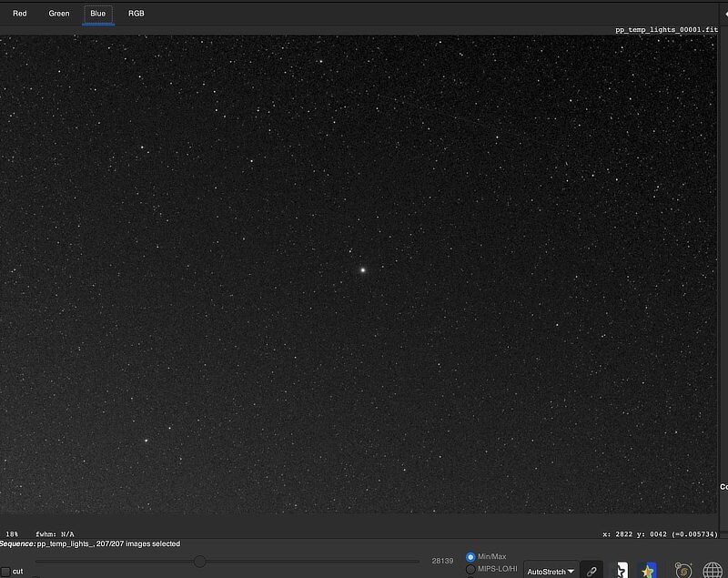Switch to the Red channel tab
The width and height of the screenshot is (728, 578).
(20, 14)
